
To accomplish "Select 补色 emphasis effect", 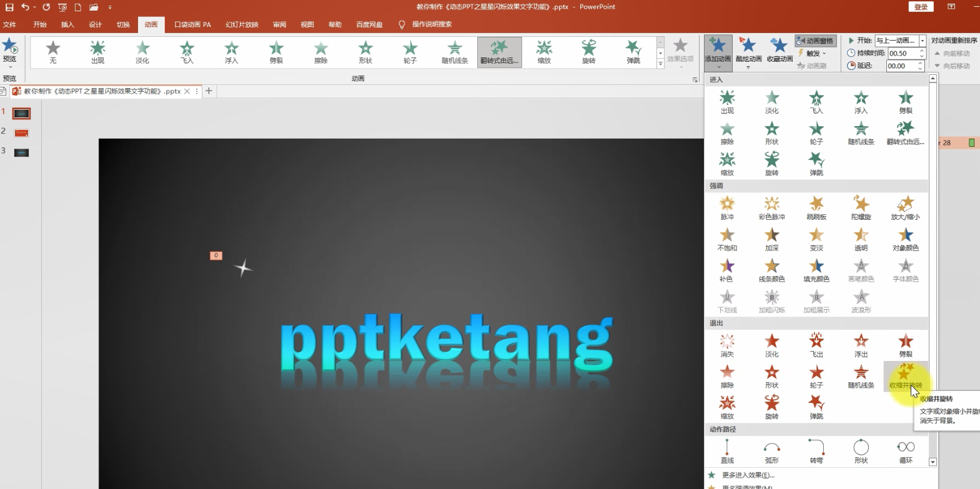I will (727, 270).
